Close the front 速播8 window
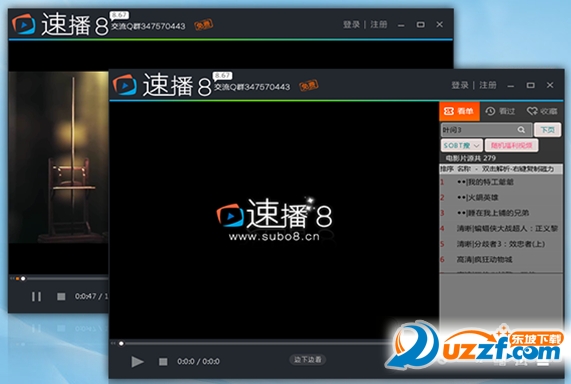This screenshot has height=384, width=571. tap(550, 85)
